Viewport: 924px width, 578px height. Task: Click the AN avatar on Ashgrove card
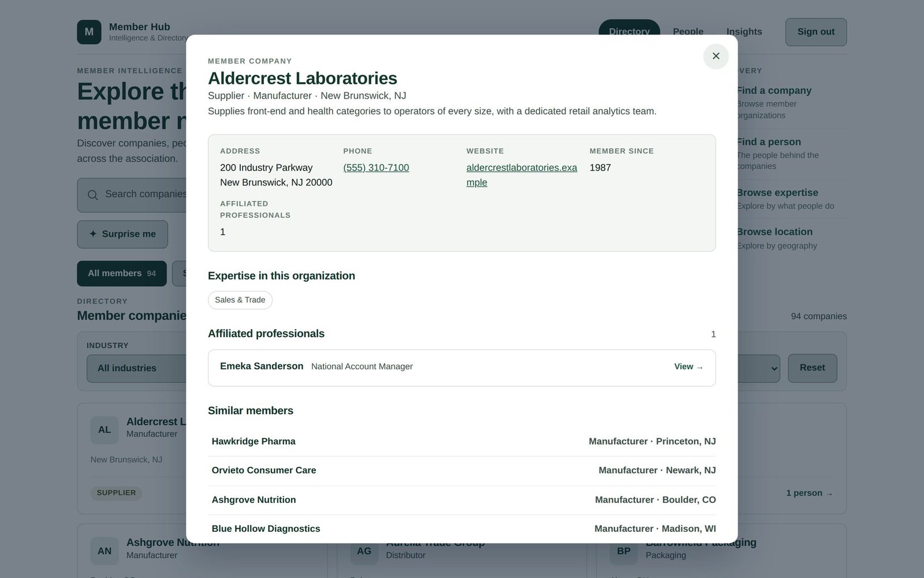pyautogui.click(x=105, y=551)
